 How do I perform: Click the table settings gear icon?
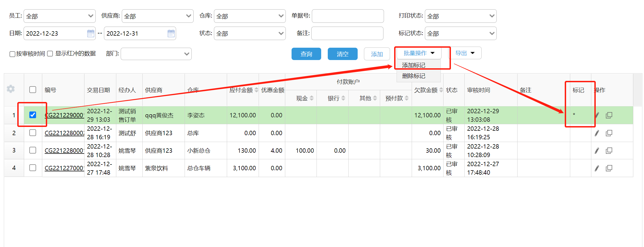coord(11,89)
